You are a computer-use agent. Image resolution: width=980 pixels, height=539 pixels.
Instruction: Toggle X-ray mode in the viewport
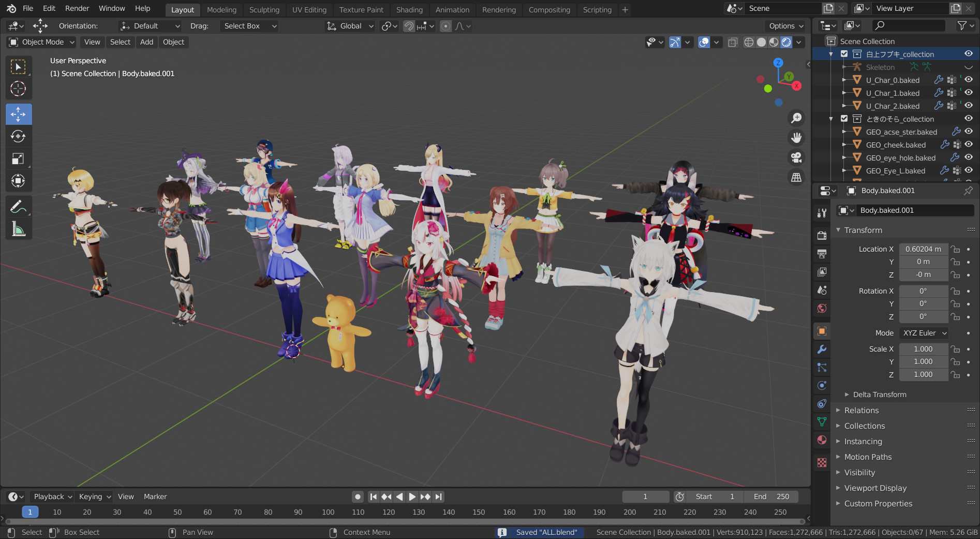click(733, 42)
